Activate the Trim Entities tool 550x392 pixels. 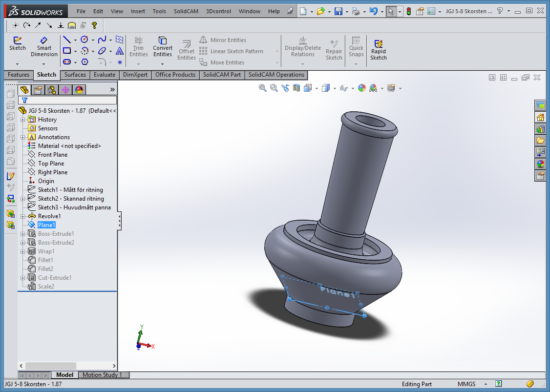139,47
